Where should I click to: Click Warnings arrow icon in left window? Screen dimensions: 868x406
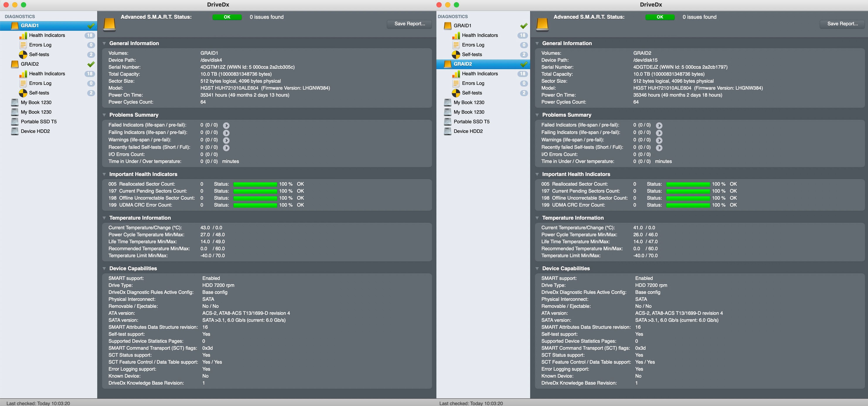click(x=226, y=140)
